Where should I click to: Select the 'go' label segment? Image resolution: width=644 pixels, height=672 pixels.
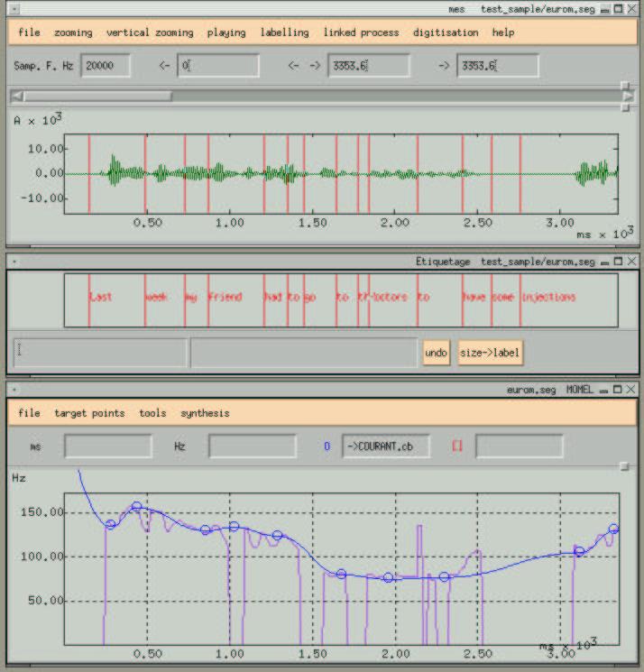pos(310,297)
